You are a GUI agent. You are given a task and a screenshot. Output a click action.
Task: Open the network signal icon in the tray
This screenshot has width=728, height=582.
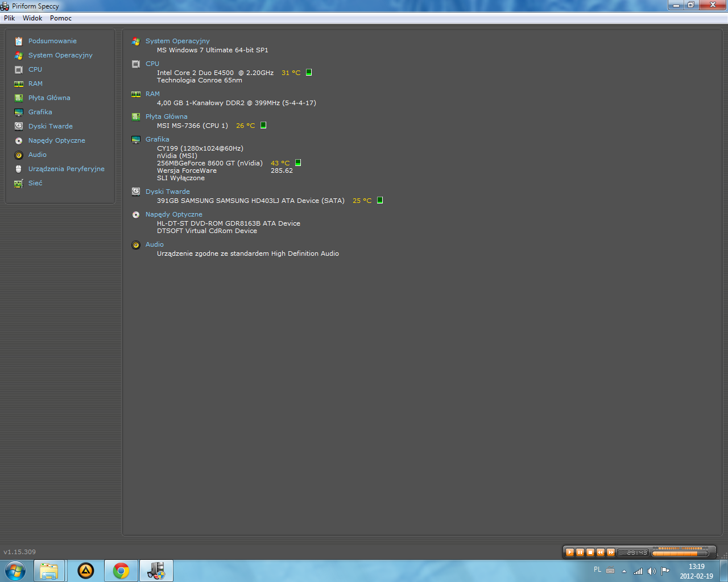[638, 571]
